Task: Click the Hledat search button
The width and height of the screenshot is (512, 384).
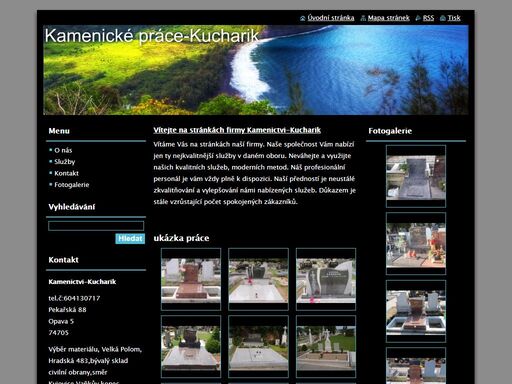Action: click(130, 239)
